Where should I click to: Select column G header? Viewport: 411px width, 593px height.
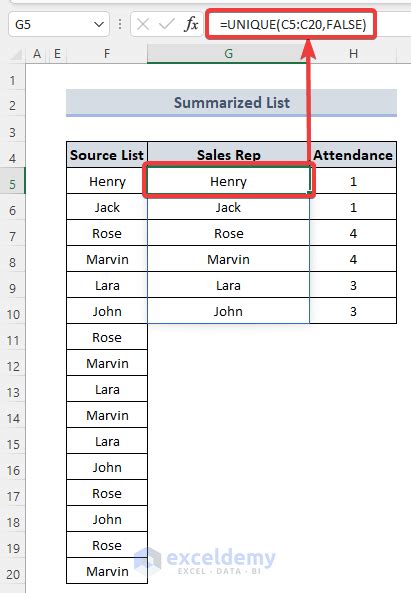point(228,54)
